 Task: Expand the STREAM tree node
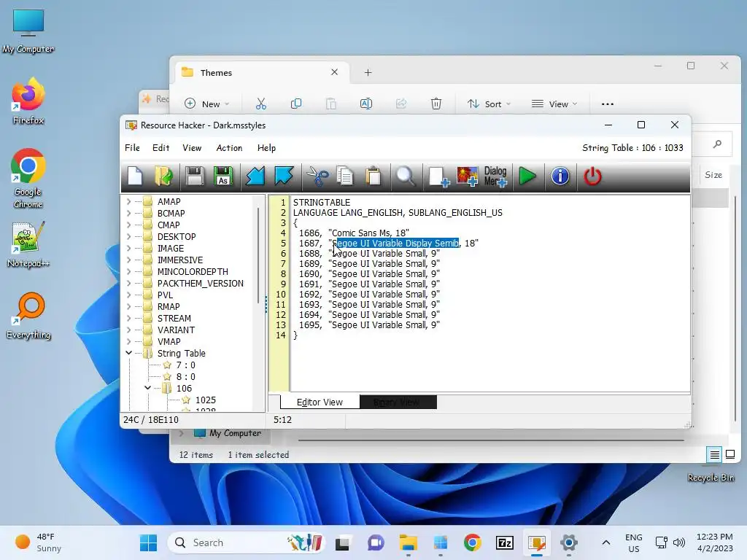point(128,318)
